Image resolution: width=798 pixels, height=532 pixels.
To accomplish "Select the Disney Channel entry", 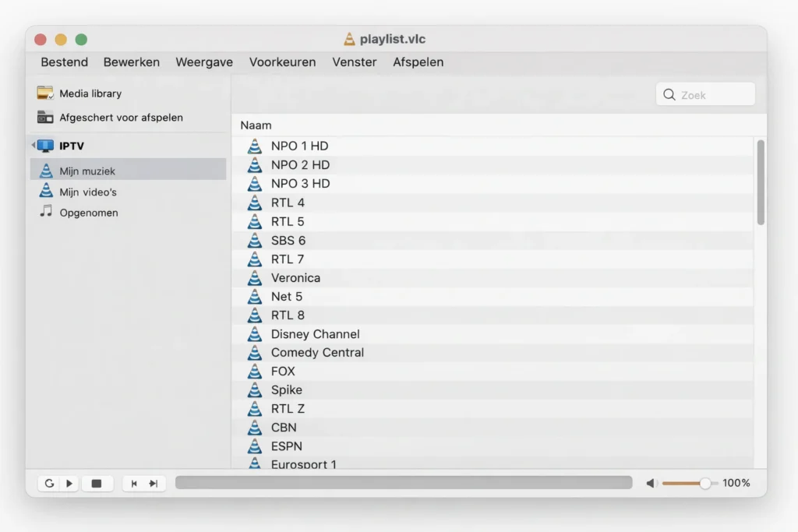I will 493,334.
